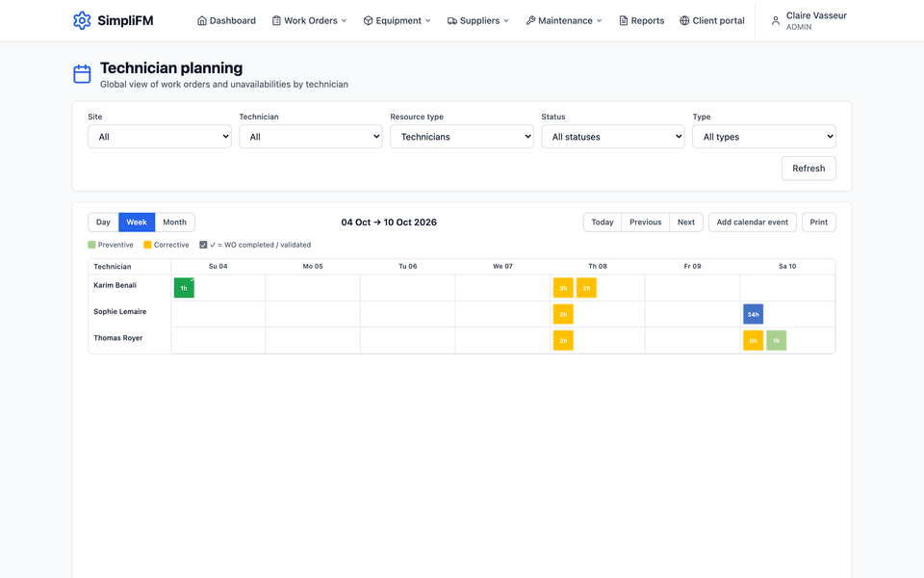Open Karim Benali's 3h Thursday work order

tap(563, 288)
